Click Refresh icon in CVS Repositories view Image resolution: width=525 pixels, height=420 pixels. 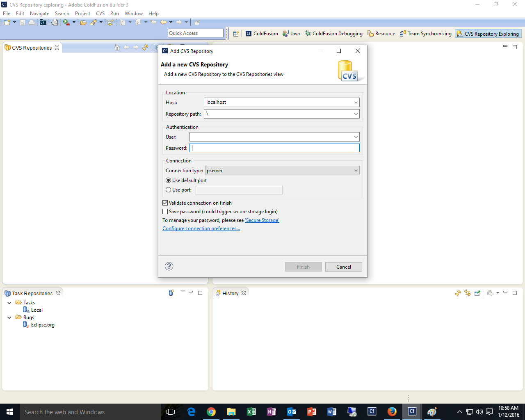(x=145, y=48)
